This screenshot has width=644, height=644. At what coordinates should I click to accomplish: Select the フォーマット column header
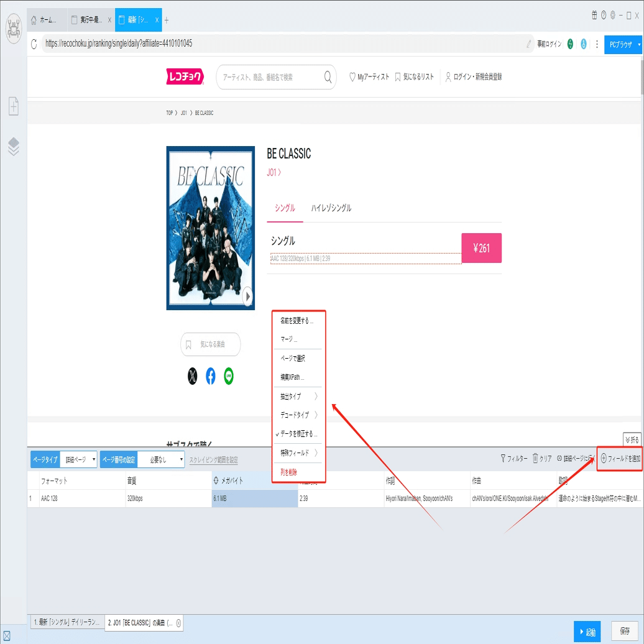82,481
